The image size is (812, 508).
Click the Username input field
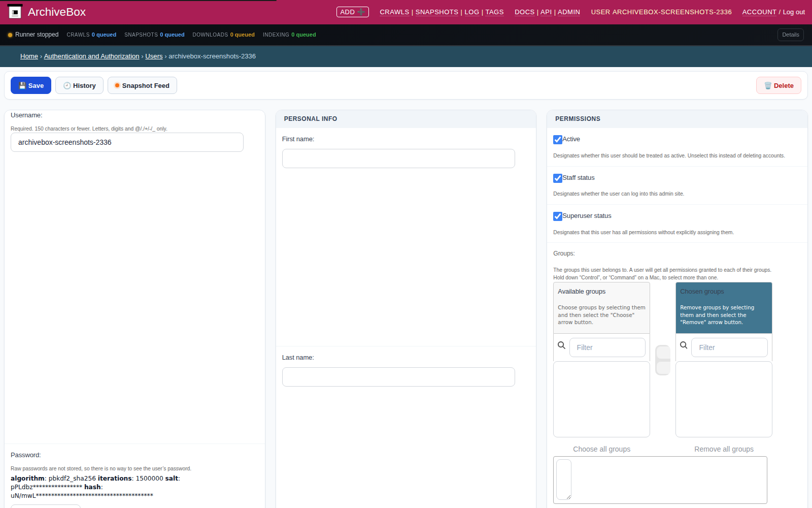tap(127, 142)
